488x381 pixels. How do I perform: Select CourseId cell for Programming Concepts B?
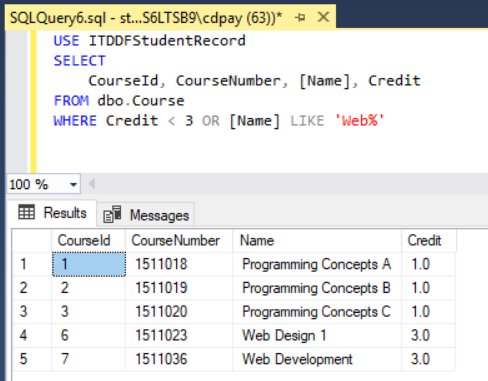89,288
